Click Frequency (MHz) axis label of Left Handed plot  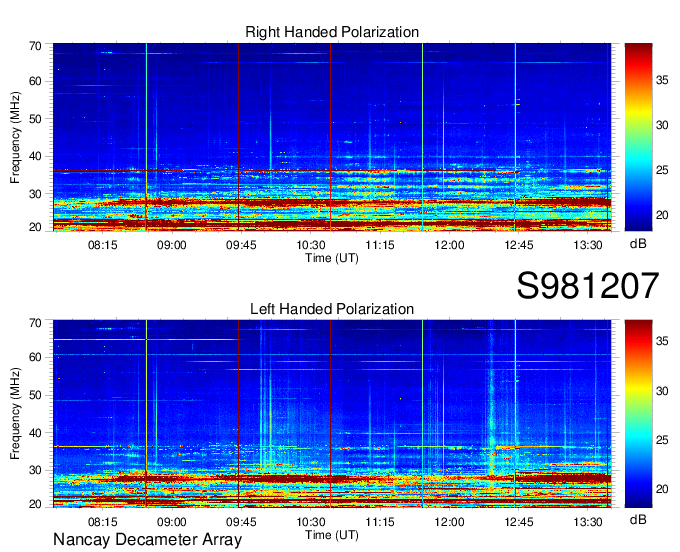(15, 414)
